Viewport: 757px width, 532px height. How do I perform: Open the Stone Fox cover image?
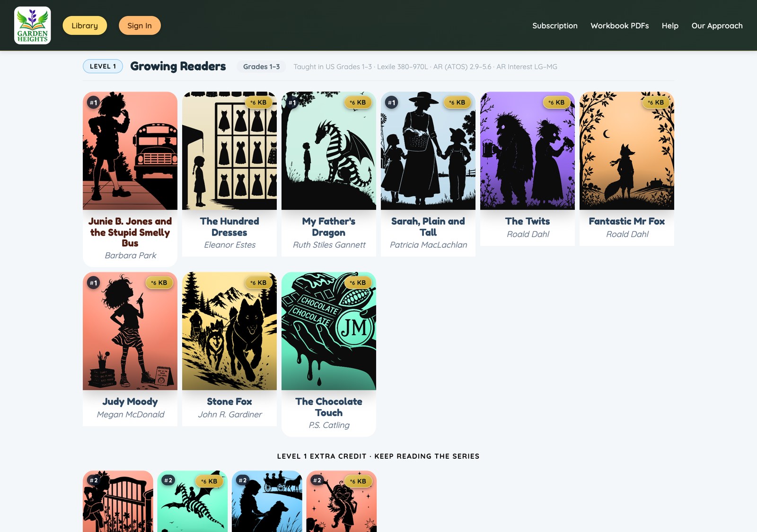(229, 331)
